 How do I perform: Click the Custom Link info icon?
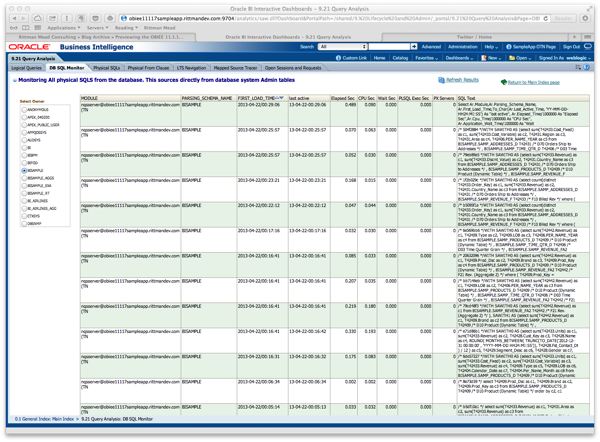tap(338, 58)
